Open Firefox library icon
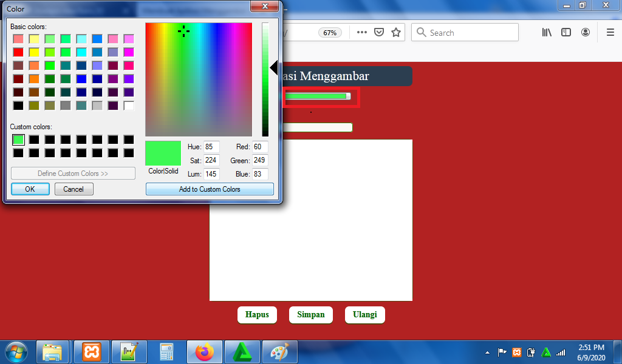The height and width of the screenshot is (364, 622). pyautogui.click(x=547, y=33)
